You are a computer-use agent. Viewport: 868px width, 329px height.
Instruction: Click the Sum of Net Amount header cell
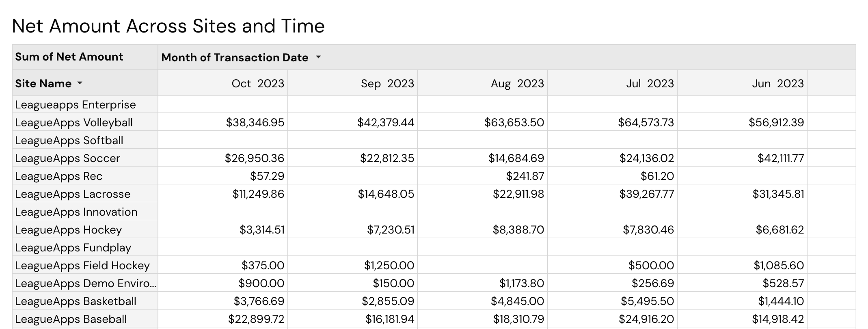69,57
